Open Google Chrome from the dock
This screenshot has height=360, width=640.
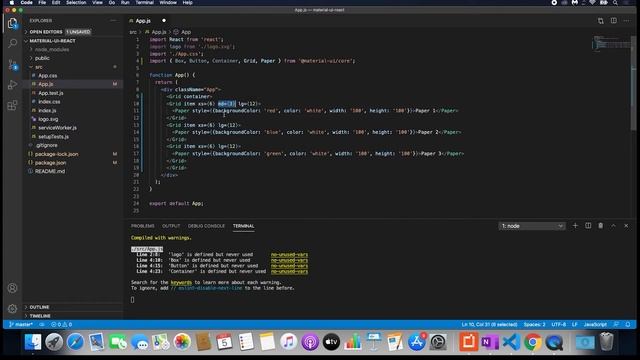[x=533, y=342]
